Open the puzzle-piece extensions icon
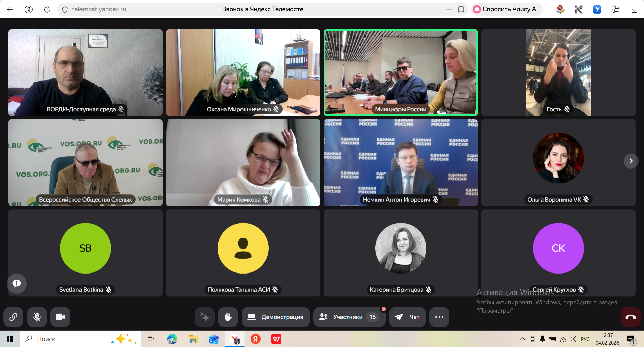 [615, 9]
